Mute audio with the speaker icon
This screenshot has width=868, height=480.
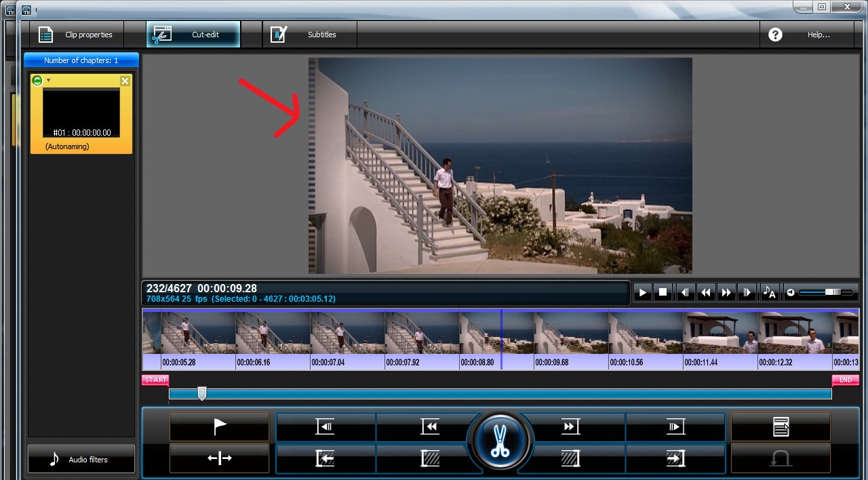pos(791,293)
